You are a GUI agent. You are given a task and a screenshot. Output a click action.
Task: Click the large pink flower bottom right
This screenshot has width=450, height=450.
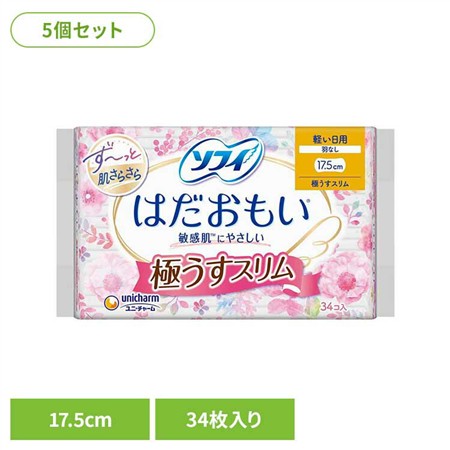(x=347, y=278)
